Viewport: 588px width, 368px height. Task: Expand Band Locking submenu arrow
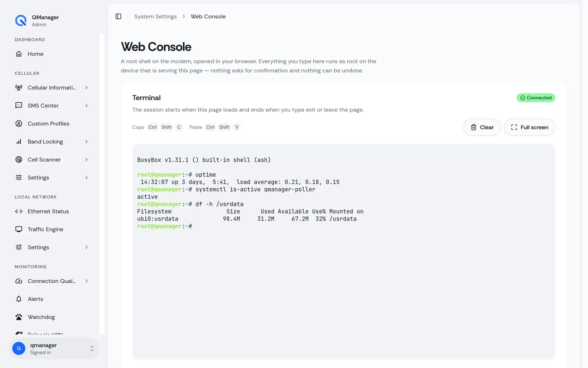click(x=87, y=142)
